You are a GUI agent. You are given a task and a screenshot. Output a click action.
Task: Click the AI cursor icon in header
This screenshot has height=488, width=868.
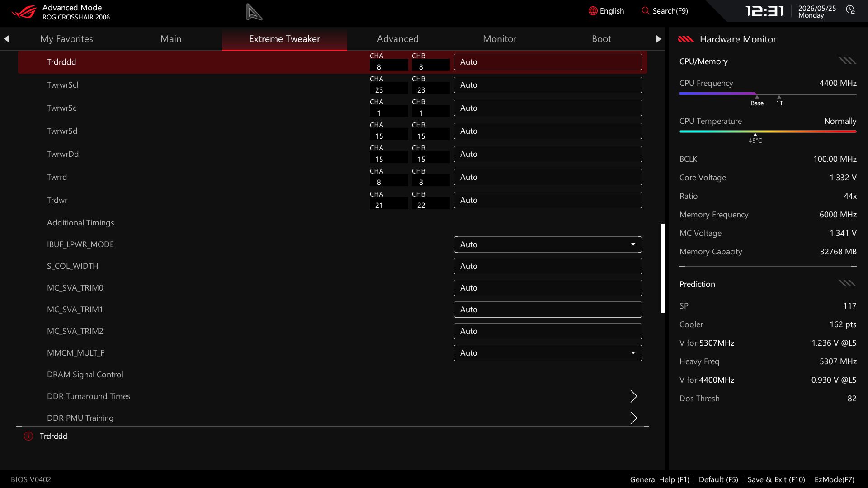254,12
